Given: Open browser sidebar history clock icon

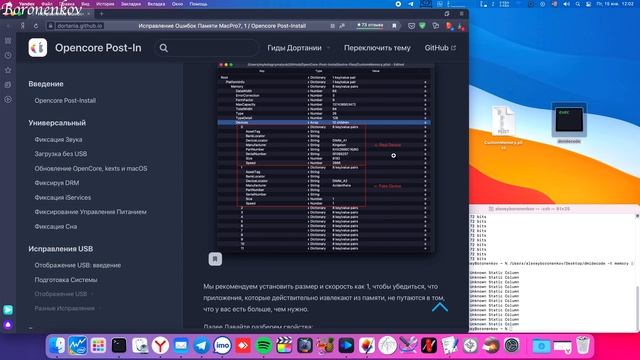Looking at the screenshot, I should click(8, 56).
